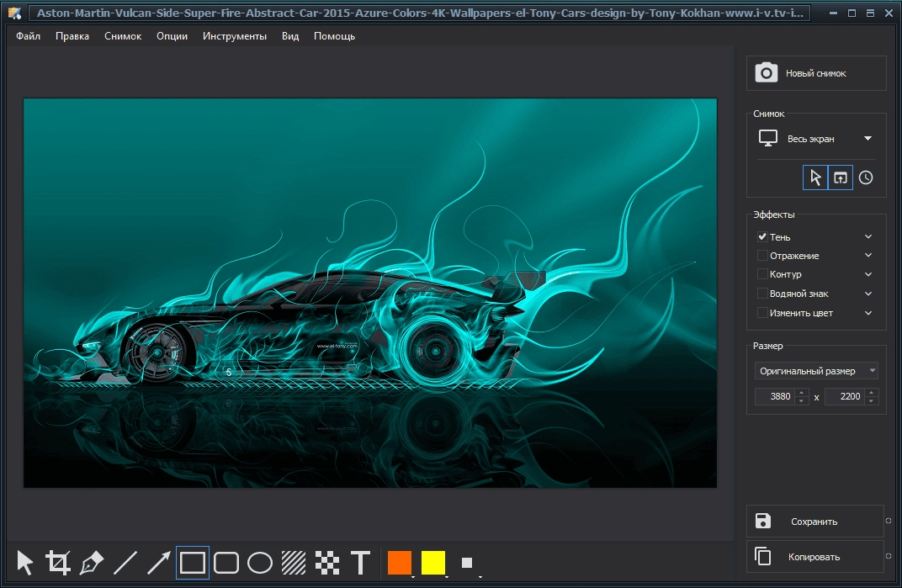This screenshot has height=588, width=902.
Task: Select the diagonal-hatch highlight tool
Action: [x=294, y=563]
